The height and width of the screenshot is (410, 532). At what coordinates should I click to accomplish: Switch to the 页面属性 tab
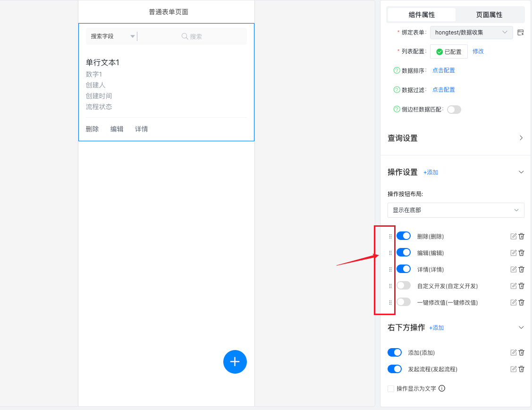[489, 15]
